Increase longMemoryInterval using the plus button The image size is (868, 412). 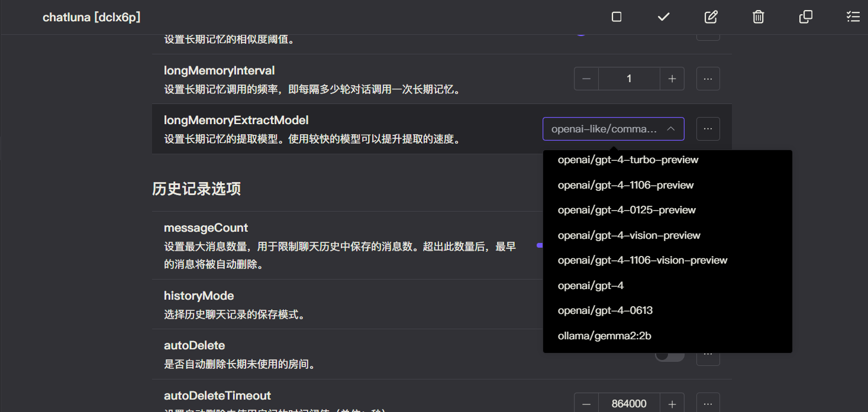click(672, 78)
